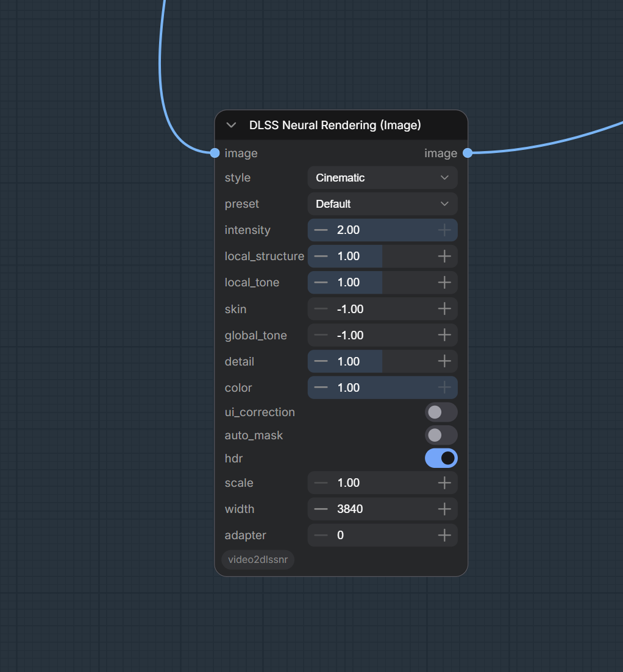The image size is (623, 672).
Task: Increase detail value with plus icon
Action: (444, 361)
